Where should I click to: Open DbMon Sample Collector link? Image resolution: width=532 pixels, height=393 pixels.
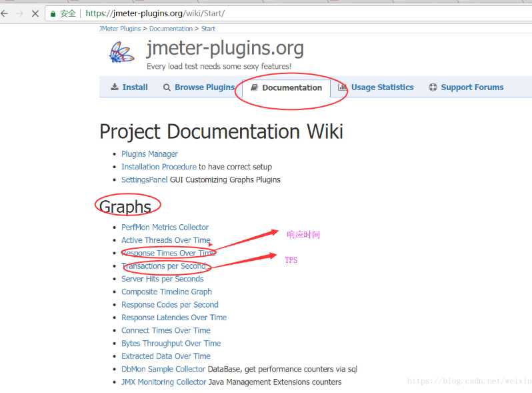pos(163,369)
